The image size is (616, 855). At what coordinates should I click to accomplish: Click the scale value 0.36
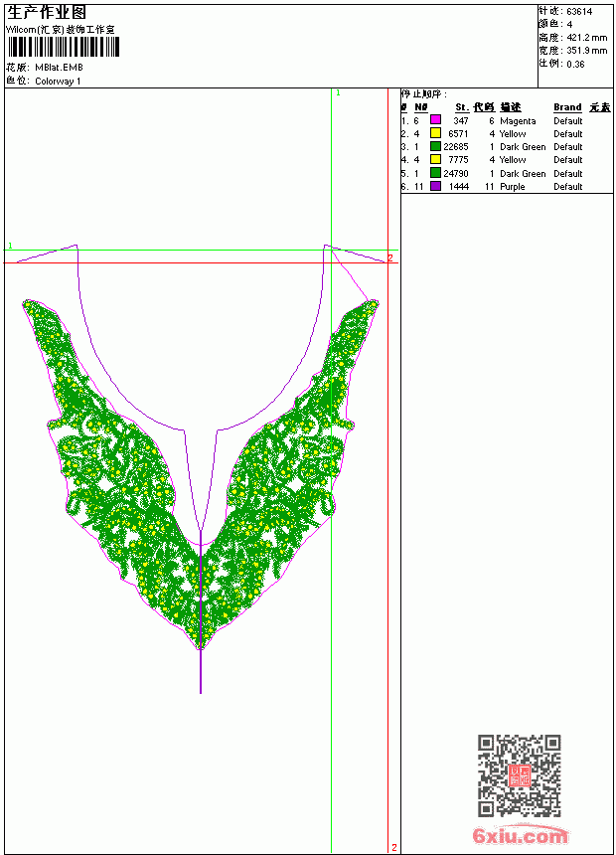pyautogui.click(x=575, y=65)
